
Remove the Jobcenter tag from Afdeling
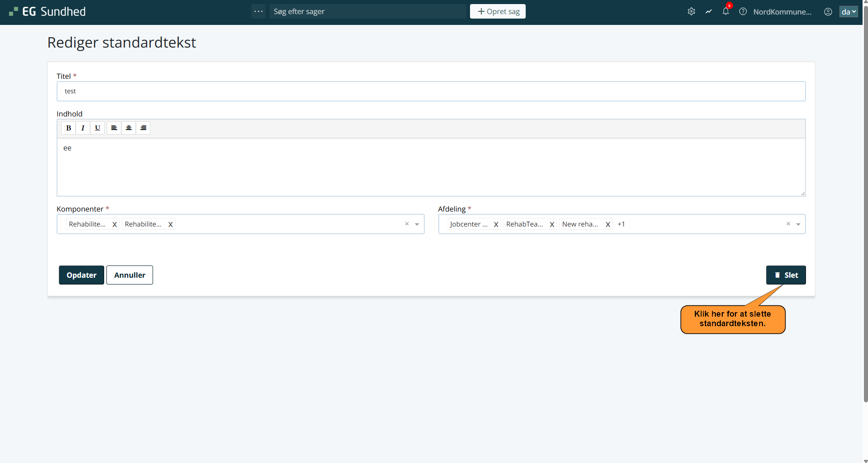(x=496, y=224)
